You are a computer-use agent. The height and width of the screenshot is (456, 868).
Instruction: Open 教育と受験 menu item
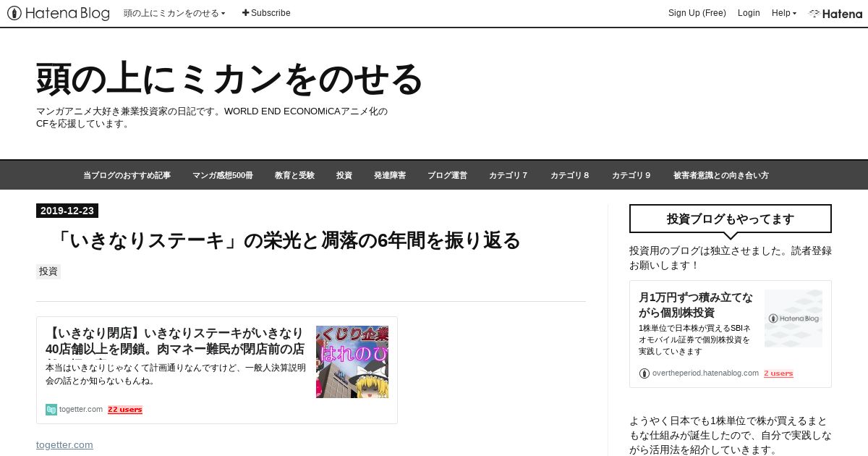(x=294, y=175)
